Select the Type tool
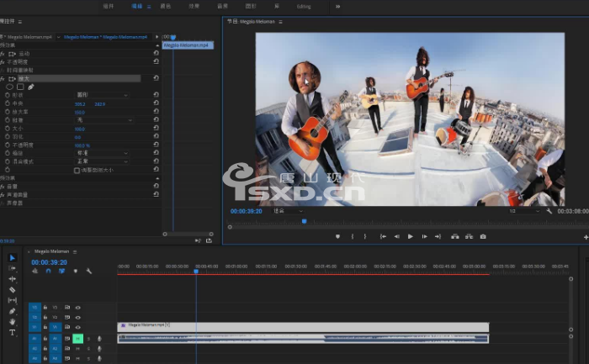The image size is (589, 364). (x=12, y=333)
